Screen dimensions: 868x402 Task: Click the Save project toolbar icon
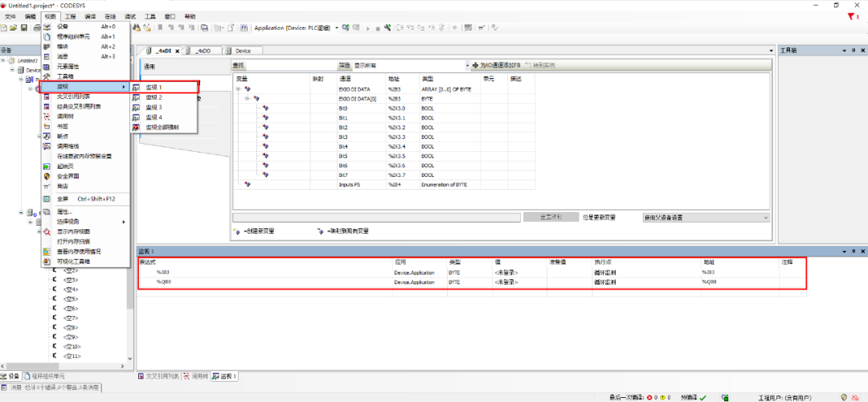(x=24, y=28)
